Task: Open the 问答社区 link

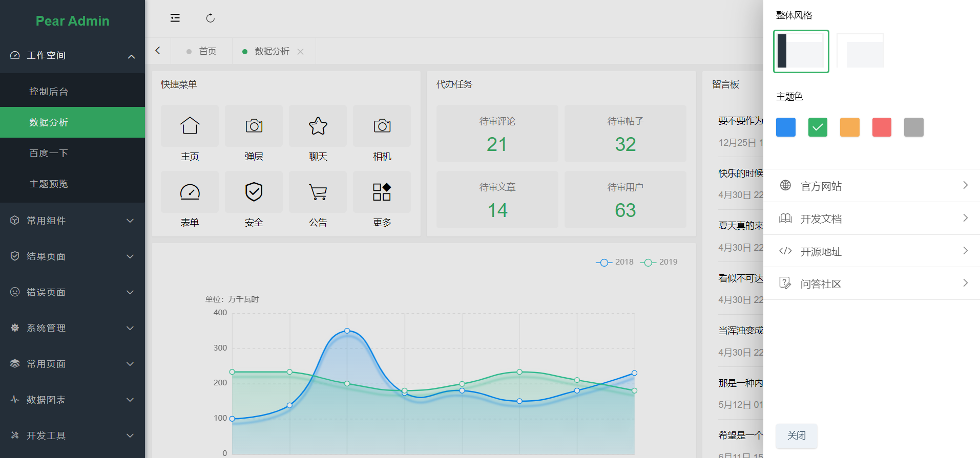Action: point(871,283)
